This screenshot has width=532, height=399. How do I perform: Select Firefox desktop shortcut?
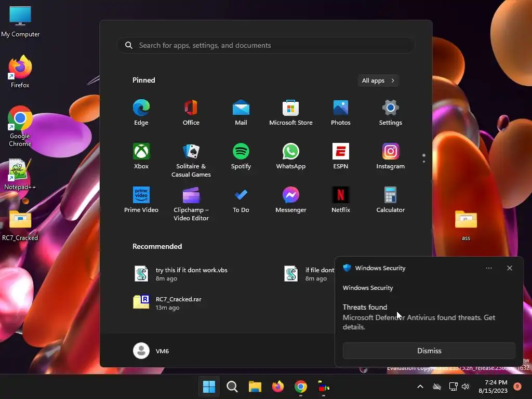click(x=20, y=72)
